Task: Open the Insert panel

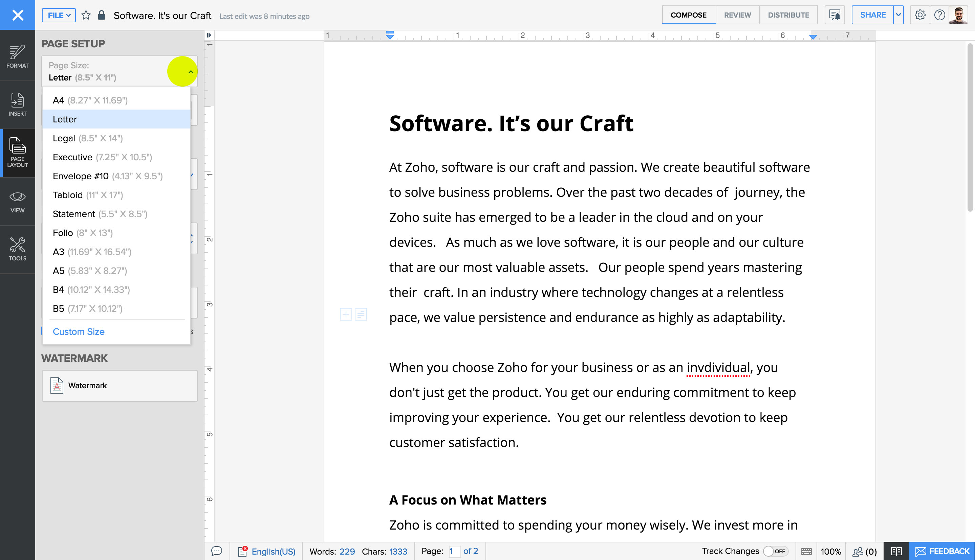Action: (x=17, y=104)
